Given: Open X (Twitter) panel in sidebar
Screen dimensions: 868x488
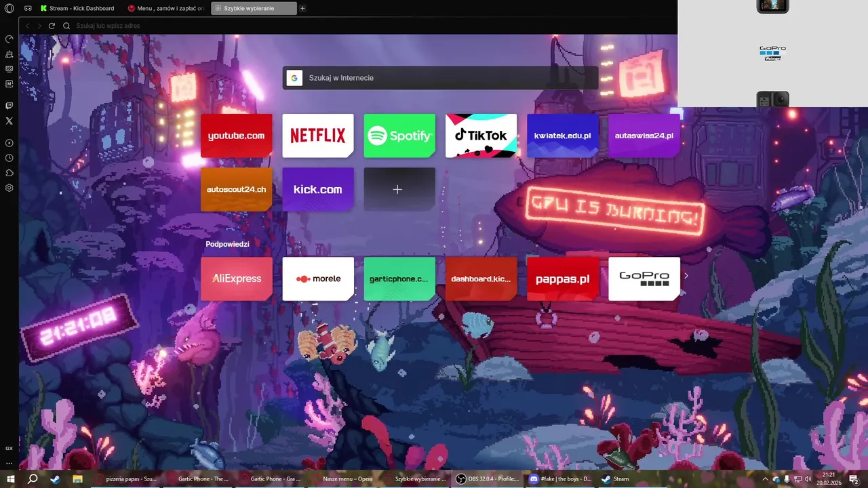Looking at the screenshot, I should 9,121.
